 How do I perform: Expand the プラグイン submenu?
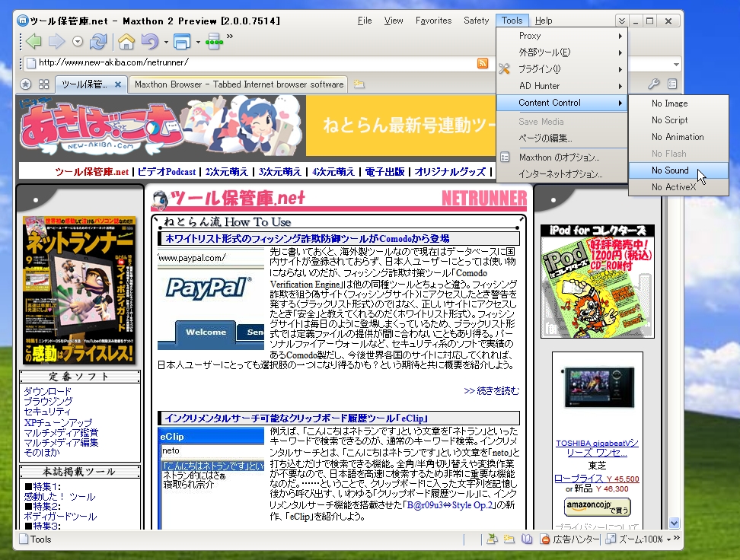tap(562, 69)
